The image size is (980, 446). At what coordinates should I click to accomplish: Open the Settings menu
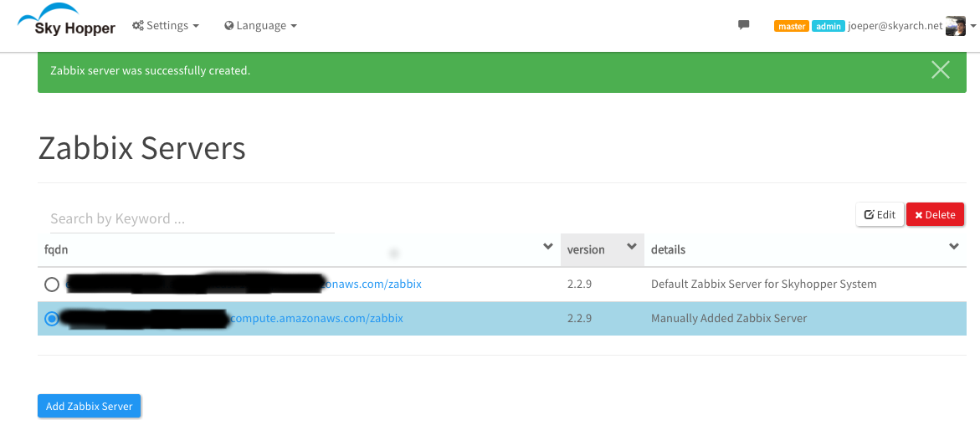(166, 26)
